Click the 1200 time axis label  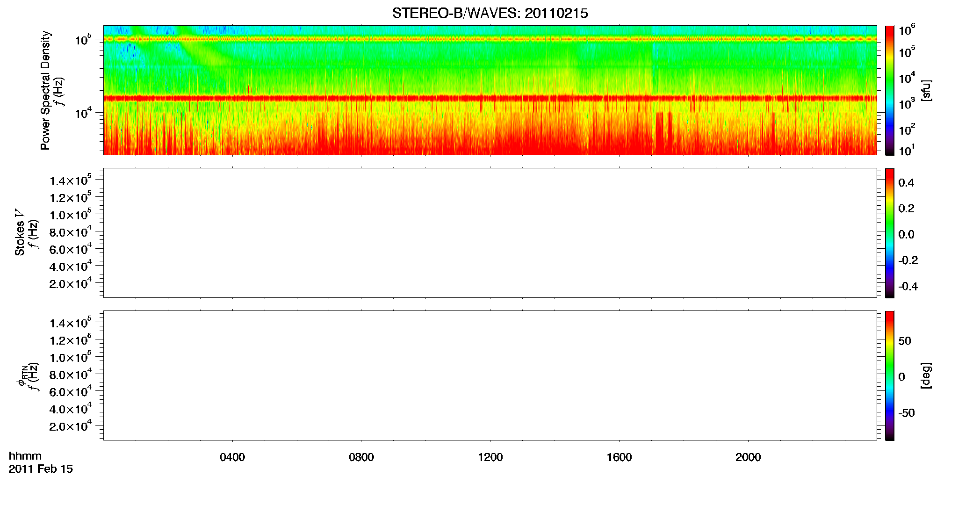click(x=490, y=457)
